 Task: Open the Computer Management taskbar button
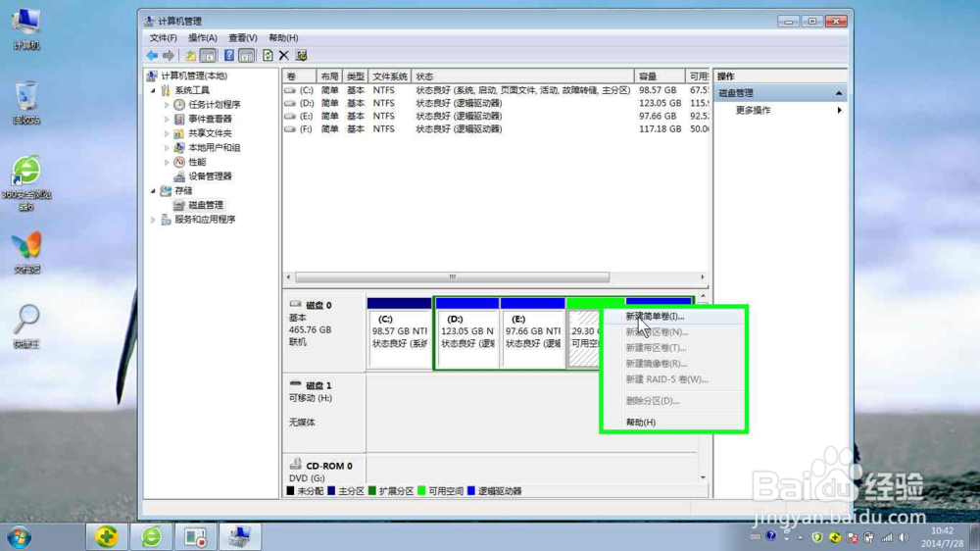tap(240, 536)
